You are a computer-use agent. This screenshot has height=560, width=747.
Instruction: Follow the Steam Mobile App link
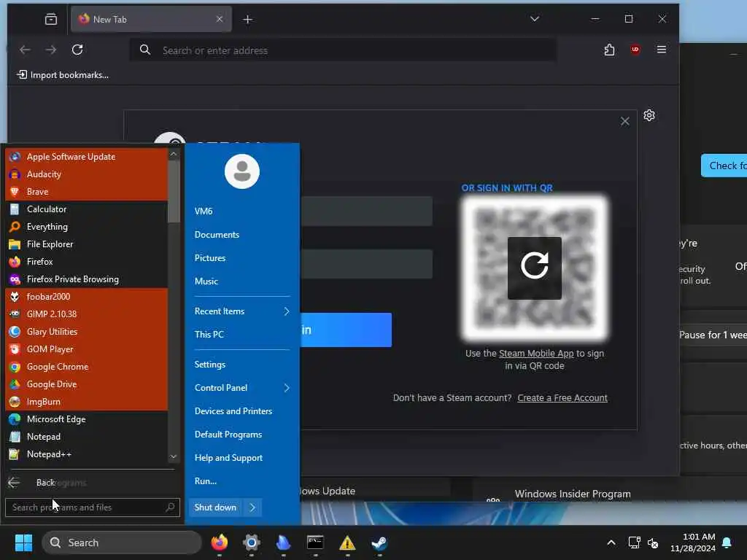(536, 354)
